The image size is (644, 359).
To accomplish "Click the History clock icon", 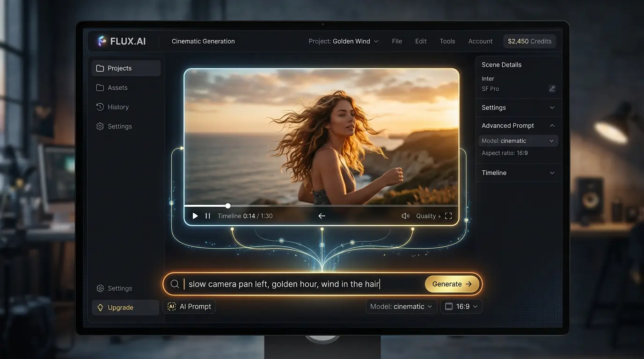I will pyautogui.click(x=100, y=107).
